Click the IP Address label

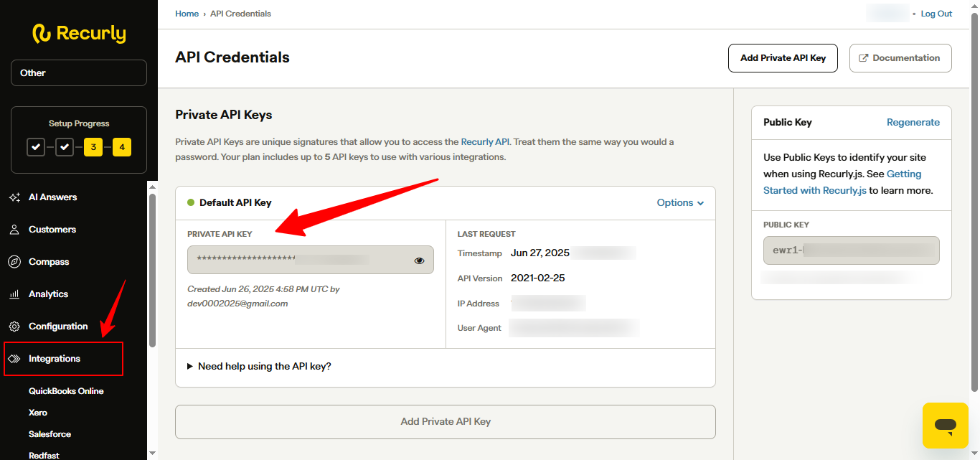click(x=479, y=304)
